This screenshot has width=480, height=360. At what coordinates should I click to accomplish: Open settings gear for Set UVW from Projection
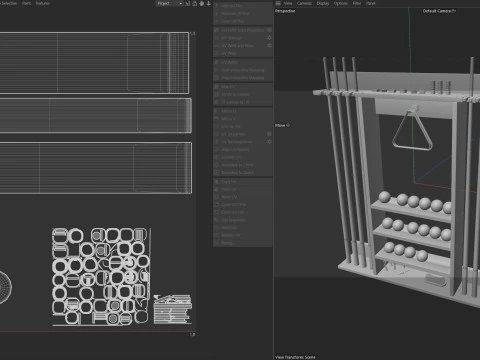click(269, 30)
